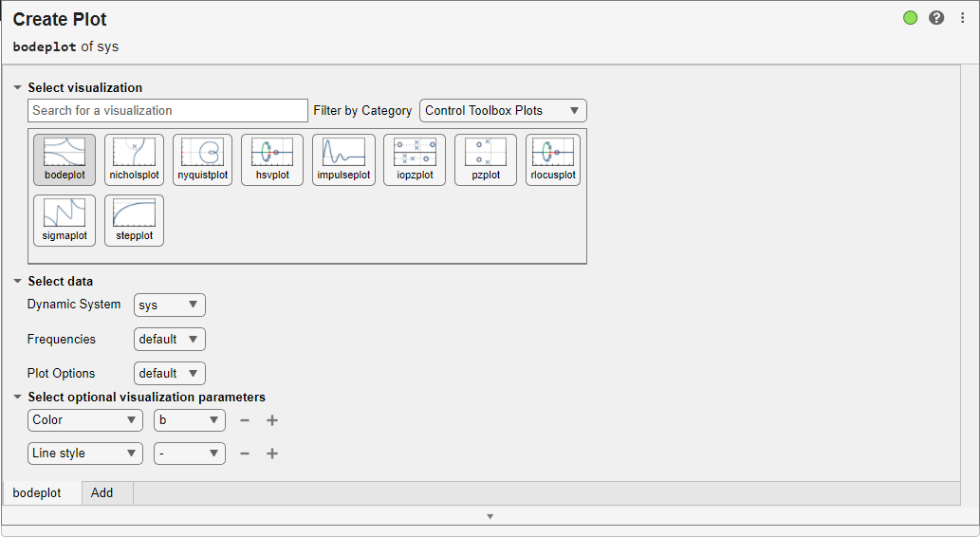The height and width of the screenshot is (537, 980).
Task: Open the three-dot options menu
Action: click(x=963, y=17)
